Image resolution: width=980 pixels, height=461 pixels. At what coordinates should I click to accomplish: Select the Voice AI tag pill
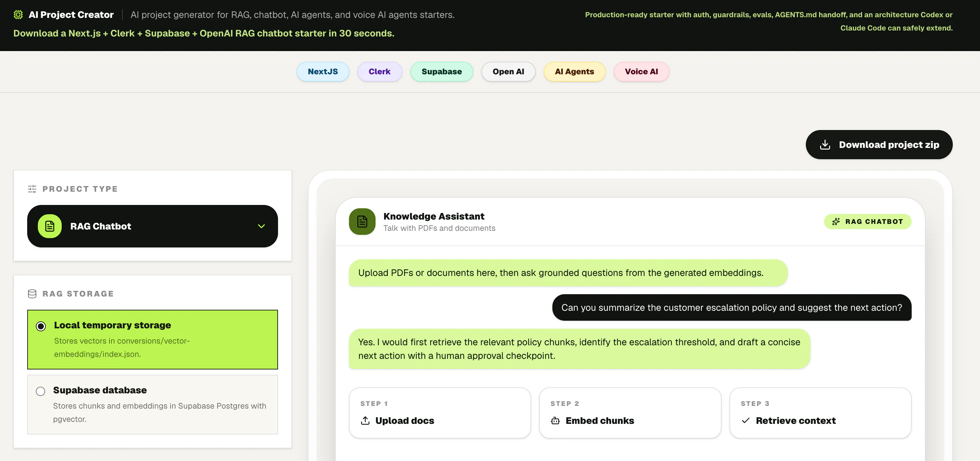[x=641, y=72]
